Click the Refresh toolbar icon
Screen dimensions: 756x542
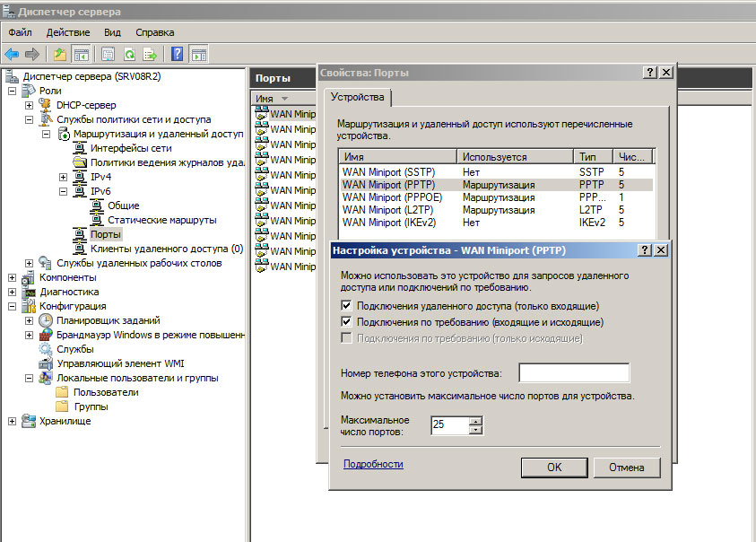129,54
